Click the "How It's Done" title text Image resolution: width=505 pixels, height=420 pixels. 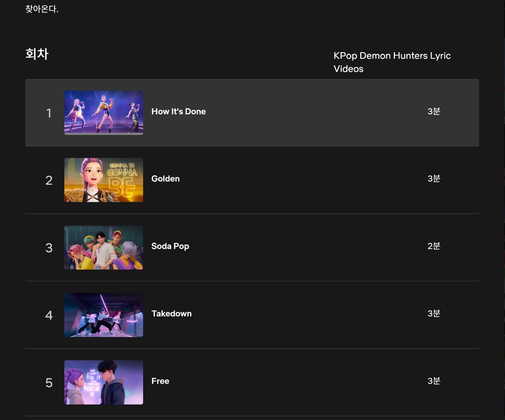178,112
